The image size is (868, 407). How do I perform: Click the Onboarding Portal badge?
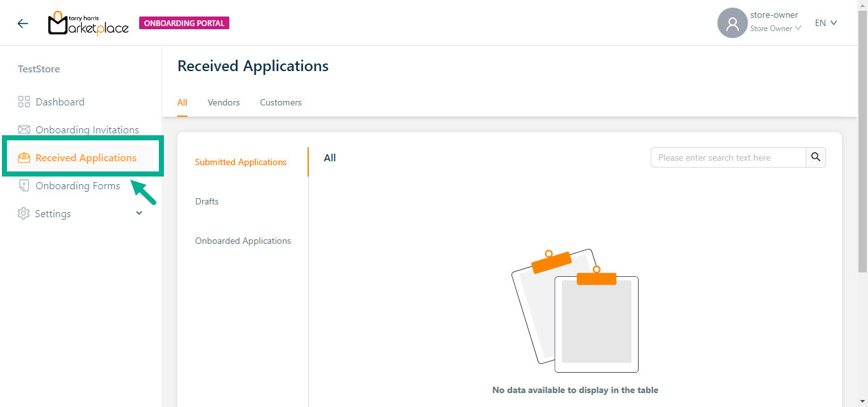(x=184, y=23)
